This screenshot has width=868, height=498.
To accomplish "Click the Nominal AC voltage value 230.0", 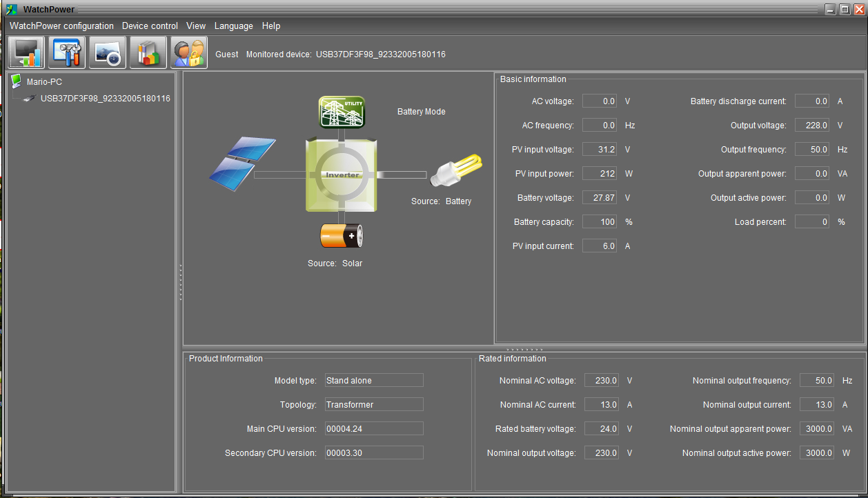I will (x=602, y=381).
